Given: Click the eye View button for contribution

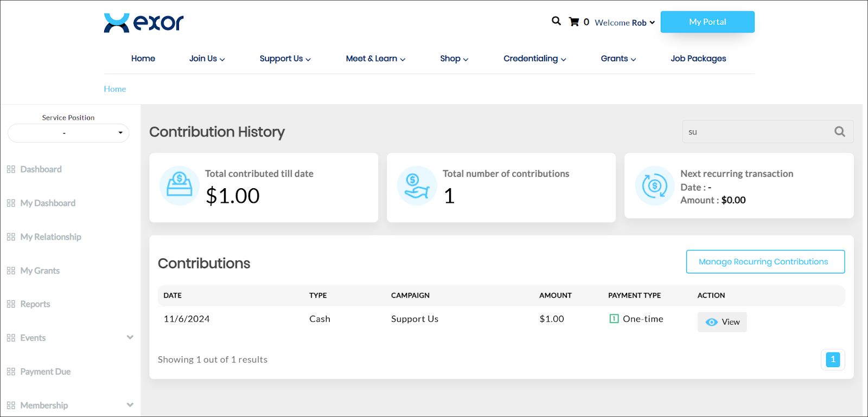Looking at the screenshot, I should pos(722,322).
